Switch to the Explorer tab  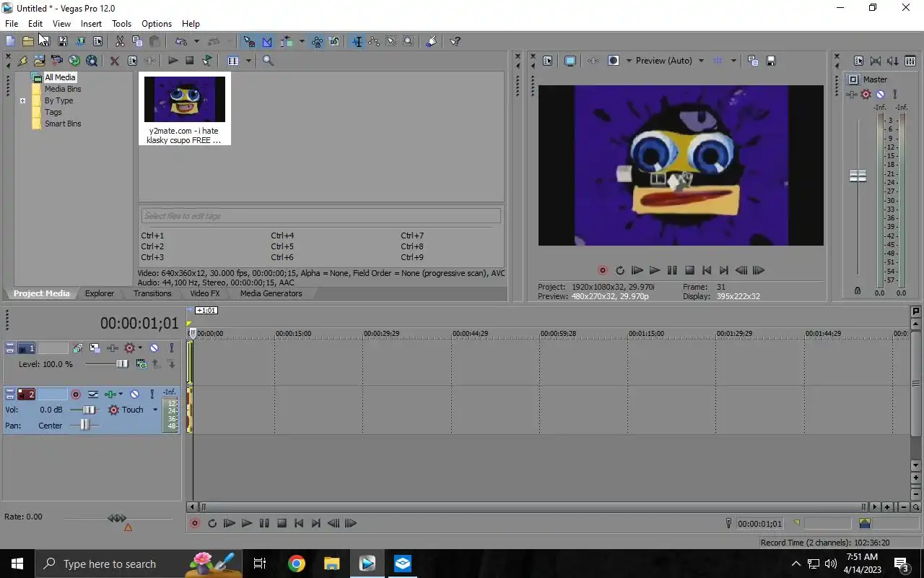point(100,293)
